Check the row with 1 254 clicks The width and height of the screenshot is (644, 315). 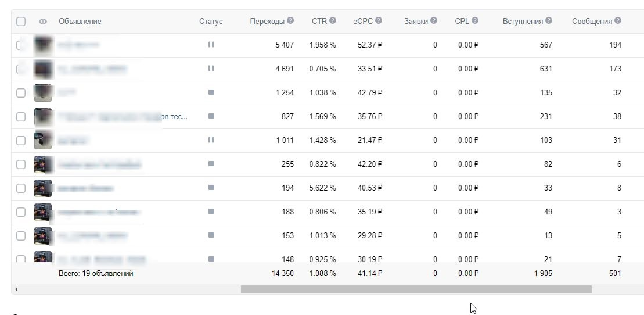[x=21, y=93]
